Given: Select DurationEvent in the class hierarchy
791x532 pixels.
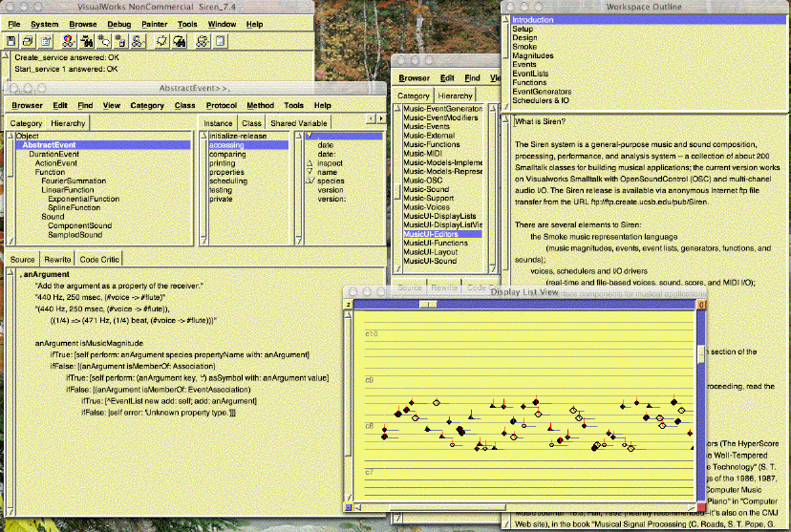Looking at the screenshot, I should click(53, 154).
